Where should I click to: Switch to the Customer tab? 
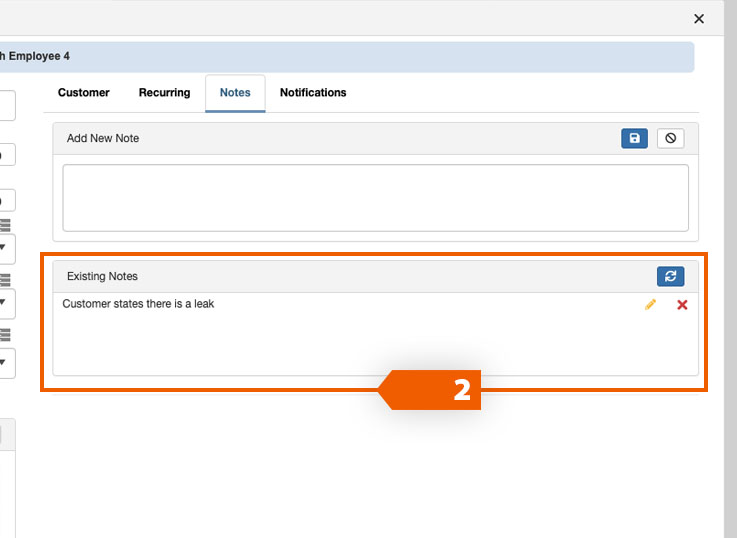[x=84, y=93]
